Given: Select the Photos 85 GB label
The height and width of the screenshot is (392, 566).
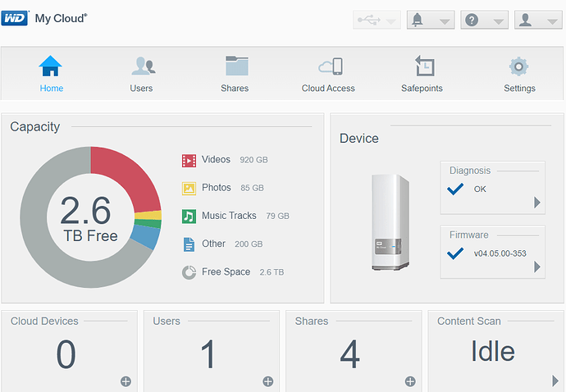Looking at the screenshot, I should tap(233, 188).
